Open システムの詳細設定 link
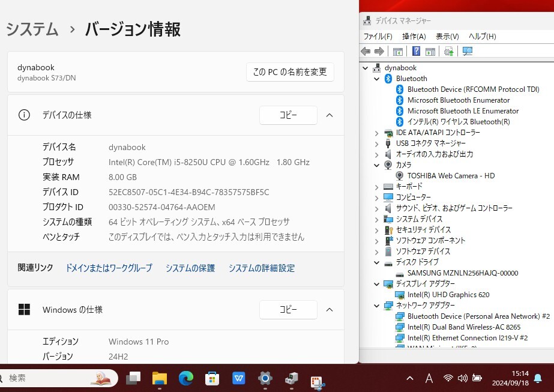The width and height of the screenshot is (554, 392). tap(262, 268)
